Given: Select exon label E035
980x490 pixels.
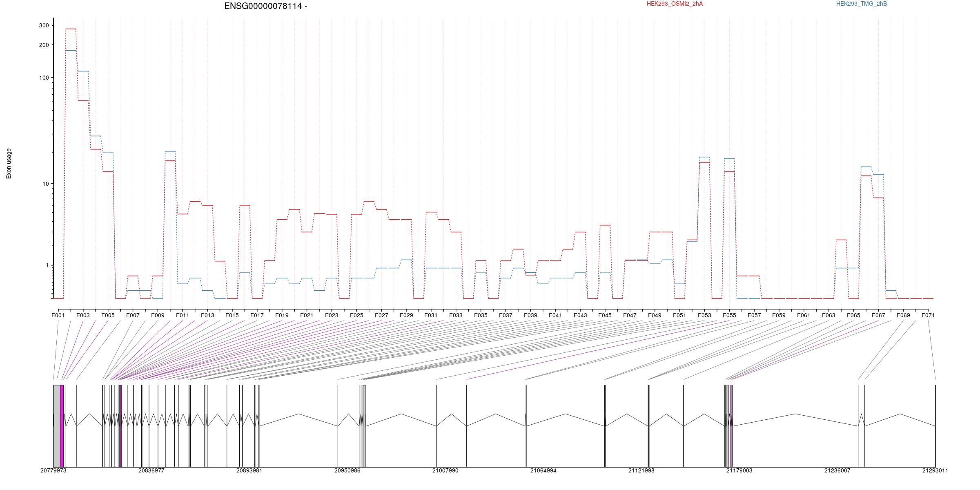Looking at the screenshot, I should click(x=481, y=315).
